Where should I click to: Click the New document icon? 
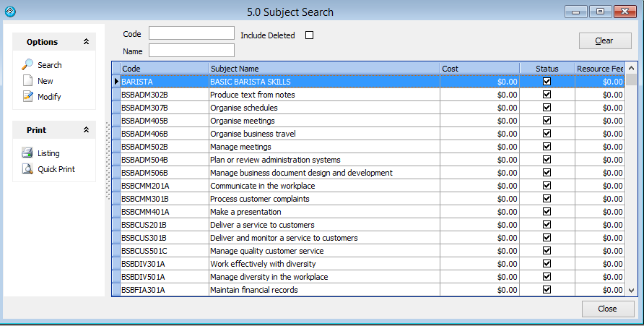click(x=27, y=81)
